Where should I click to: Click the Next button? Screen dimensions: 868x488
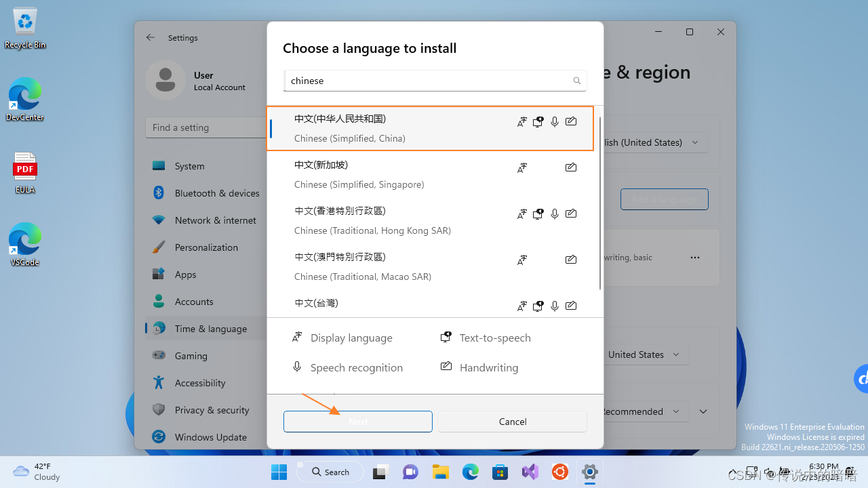[358, 422]
